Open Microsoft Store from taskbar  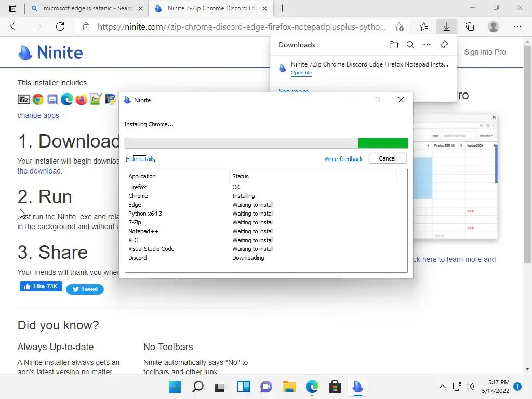(335, 387)
